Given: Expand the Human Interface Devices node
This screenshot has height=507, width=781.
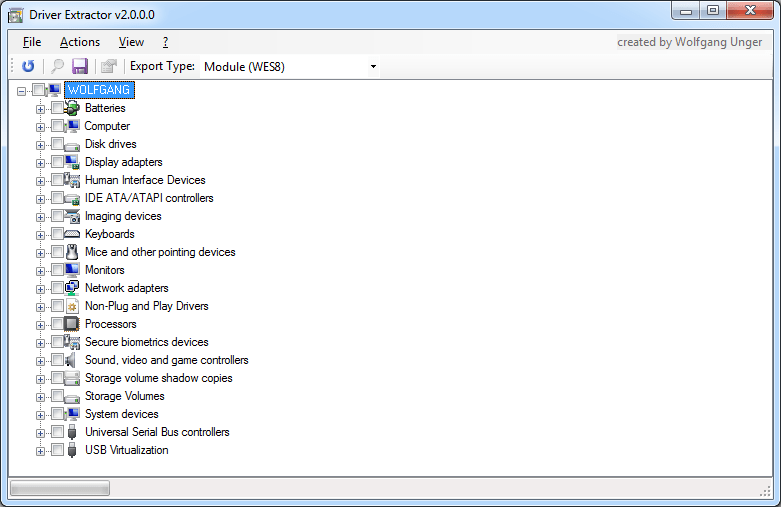Looking at the screenshot, I should (40, 181).
